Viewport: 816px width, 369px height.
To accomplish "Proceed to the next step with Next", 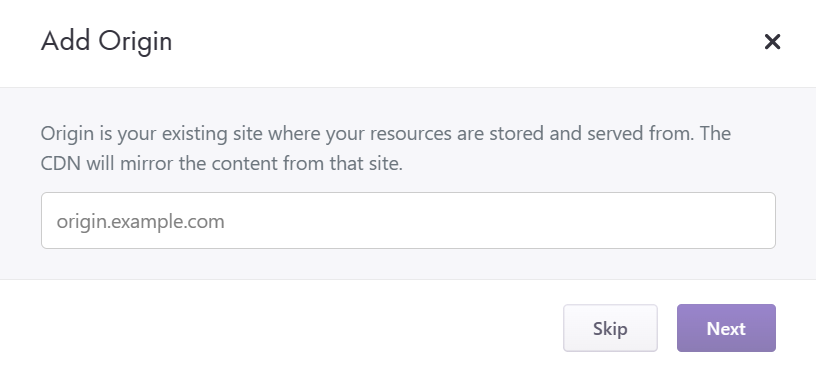I will 726,328.
